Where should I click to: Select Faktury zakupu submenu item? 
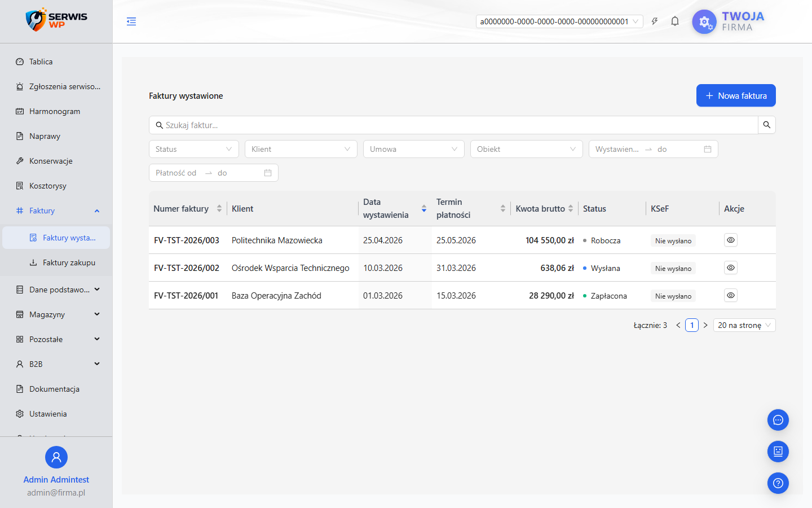tap(56, 262)
